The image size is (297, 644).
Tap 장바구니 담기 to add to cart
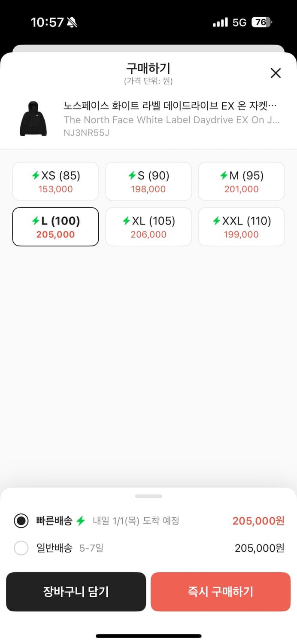pyautogui.click(x=76, y=592)
